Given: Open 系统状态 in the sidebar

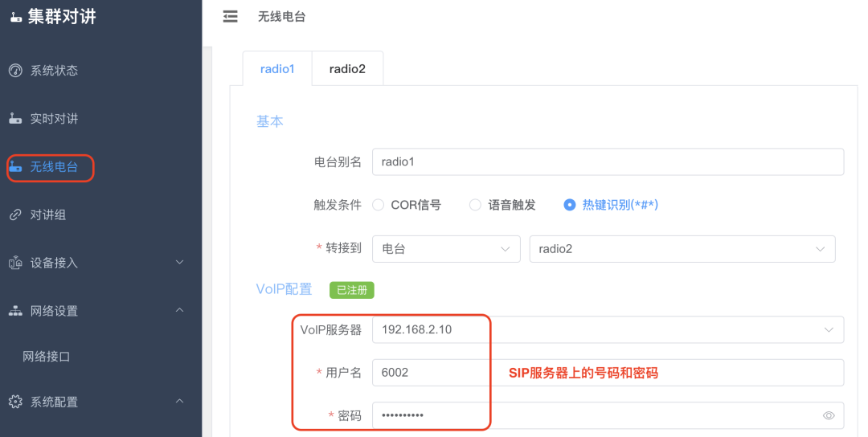Looking at the screenshot, I should point(54,70).
